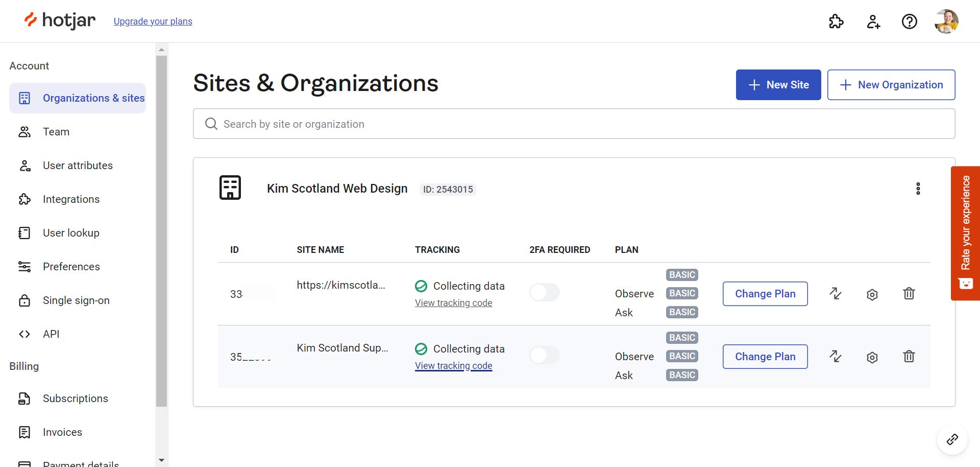View tracking code for https://kimscotla... site
Screen dimensions: 980x467
point(454,303)
